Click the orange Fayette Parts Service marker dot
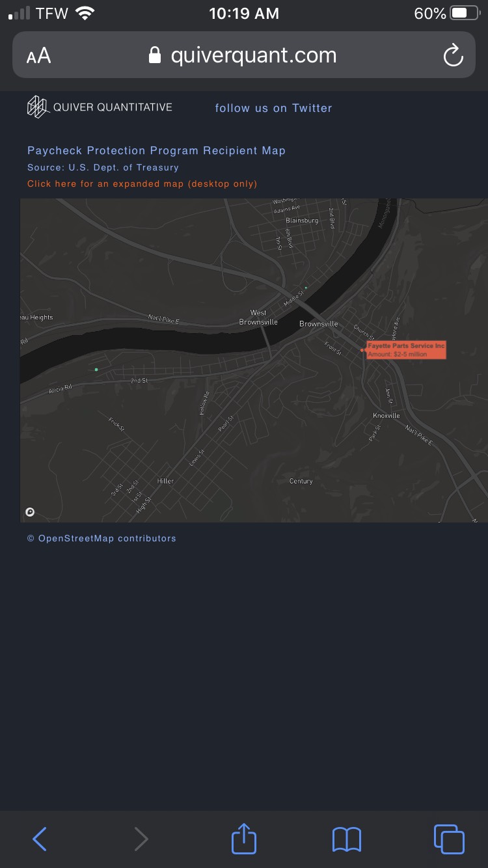The width and height of the screenshot is (488, 868). tap(362, 350)
